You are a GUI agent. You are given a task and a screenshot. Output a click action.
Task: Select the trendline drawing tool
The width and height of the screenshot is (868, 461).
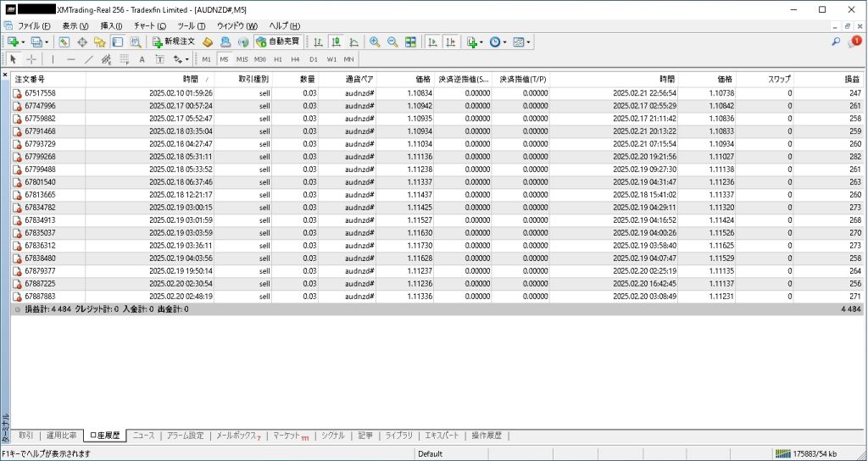pyautogui.click(x=88, y=59)
